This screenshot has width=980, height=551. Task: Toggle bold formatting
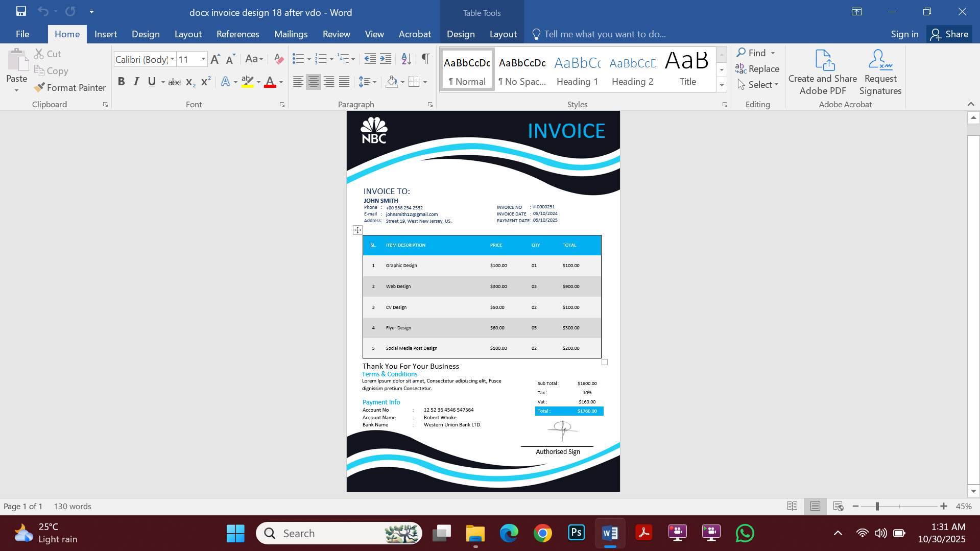pyautogui.click(x=121, y=81)
